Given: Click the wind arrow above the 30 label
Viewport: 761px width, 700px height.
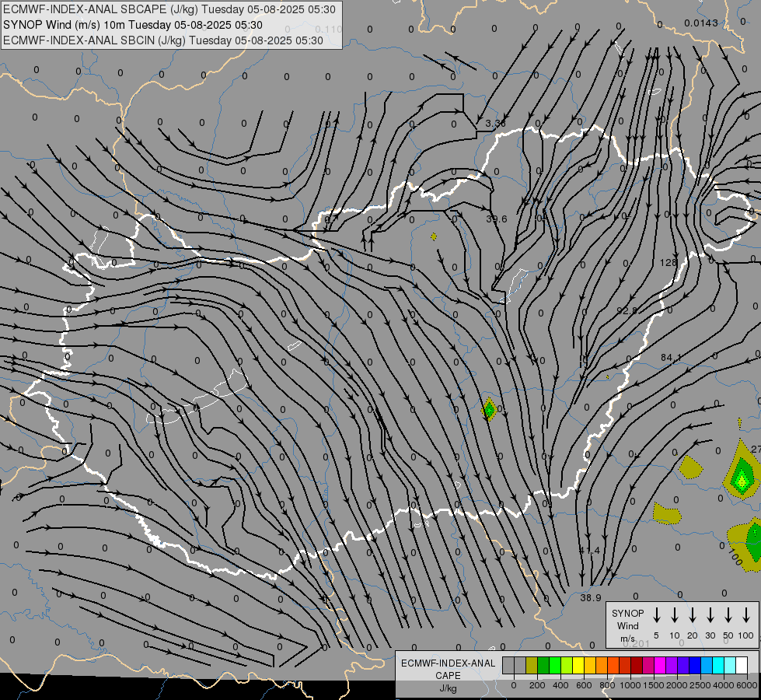Looking at the screenshot, I should [x=710, y=614].
